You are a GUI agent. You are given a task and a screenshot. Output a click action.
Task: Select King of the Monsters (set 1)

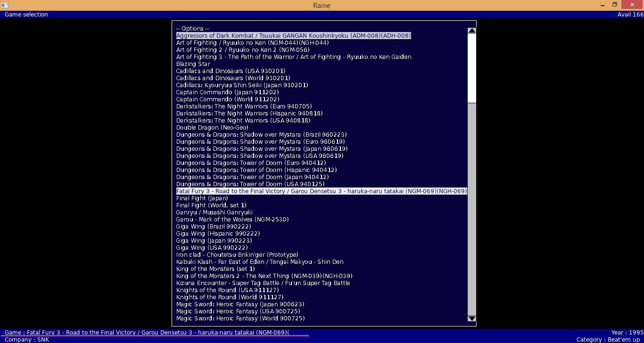tap(215, 269)
